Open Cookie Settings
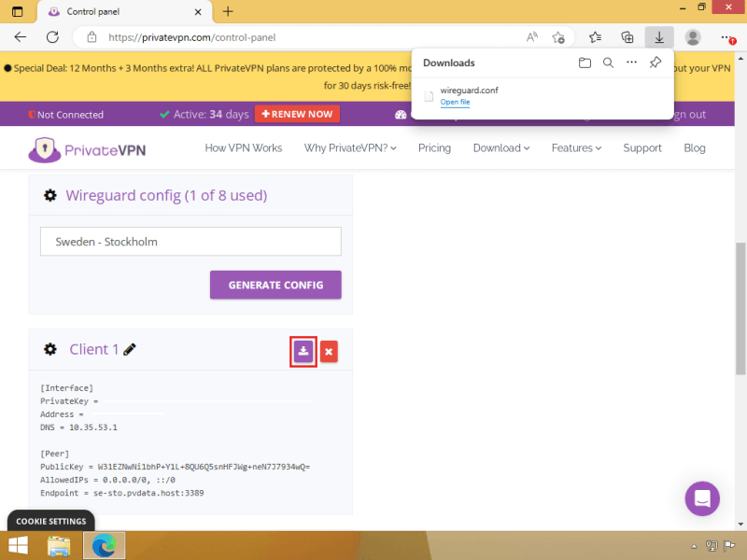747x560 pixels. [x=51, y=521]
